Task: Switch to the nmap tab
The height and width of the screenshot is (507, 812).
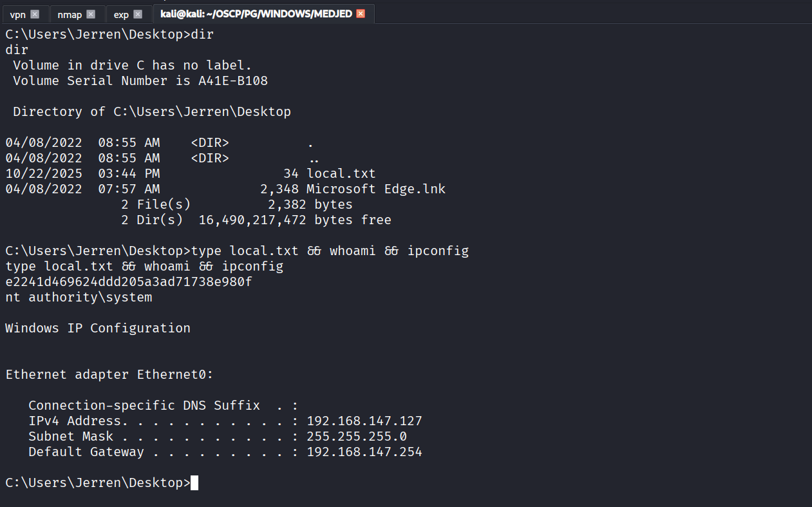Action: pyautogui.click(x=70, y=14)
